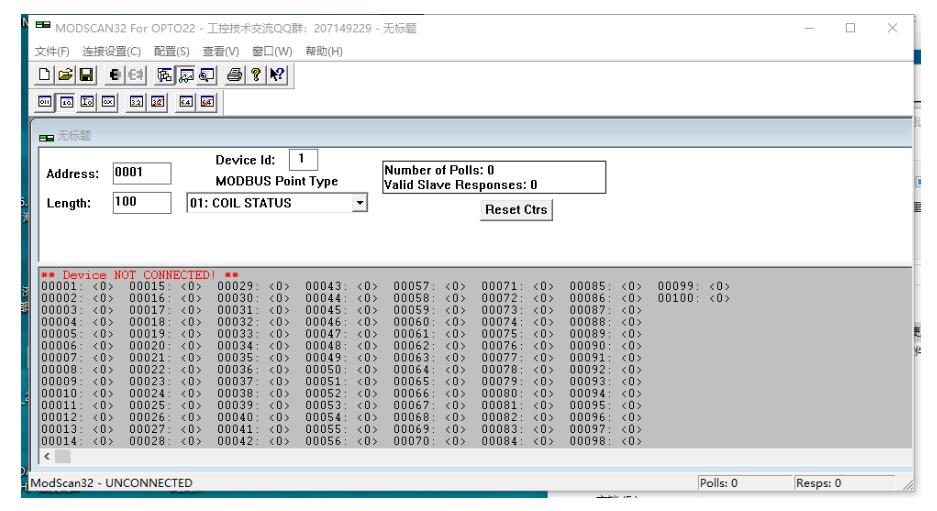
Task: Select coil entry 00098
Action: [605, 442]
